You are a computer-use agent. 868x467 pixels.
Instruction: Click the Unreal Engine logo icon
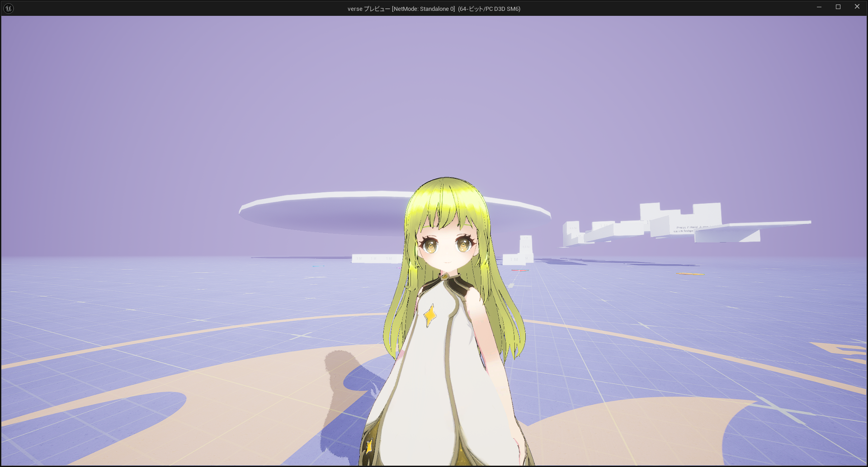pyautogui.click(x=9, y=8)
